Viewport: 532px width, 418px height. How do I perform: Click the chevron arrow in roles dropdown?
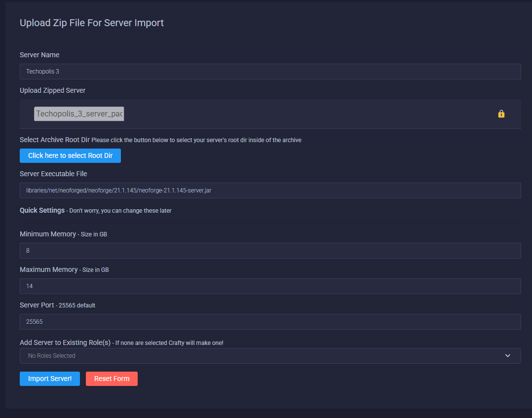(508, 356)
